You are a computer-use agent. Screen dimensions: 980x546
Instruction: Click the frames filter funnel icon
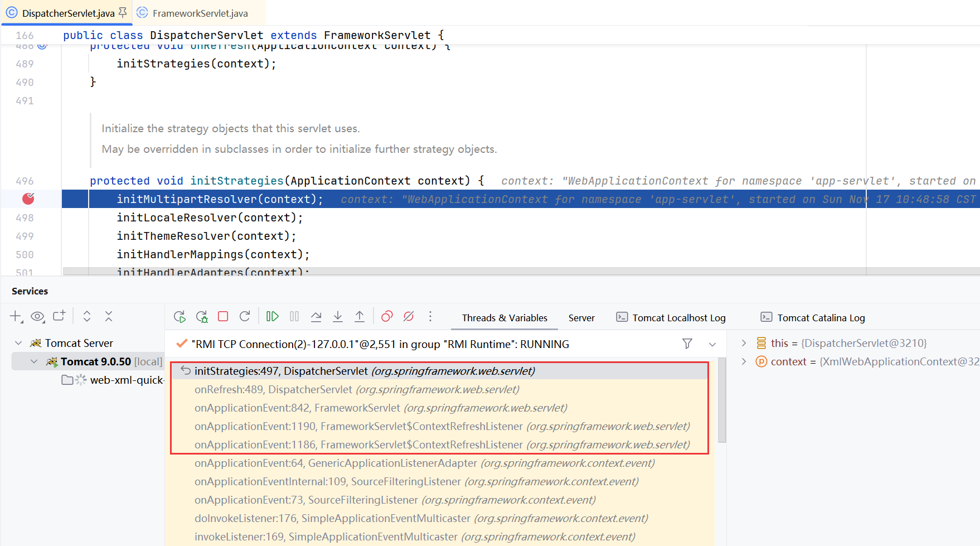[x=687, y=344]
